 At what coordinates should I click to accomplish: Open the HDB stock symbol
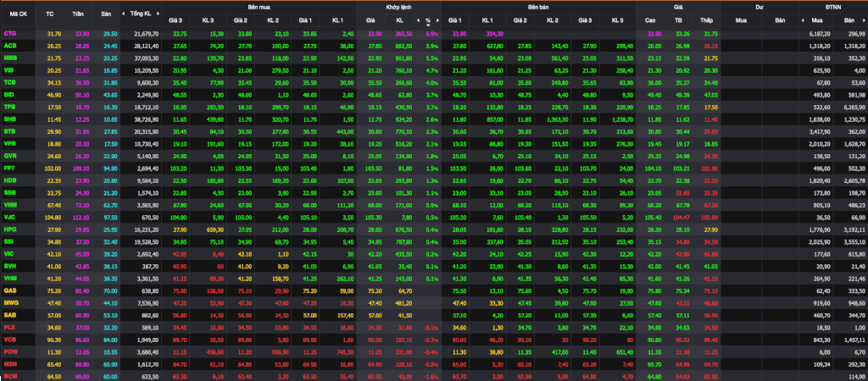click(9, 179)
